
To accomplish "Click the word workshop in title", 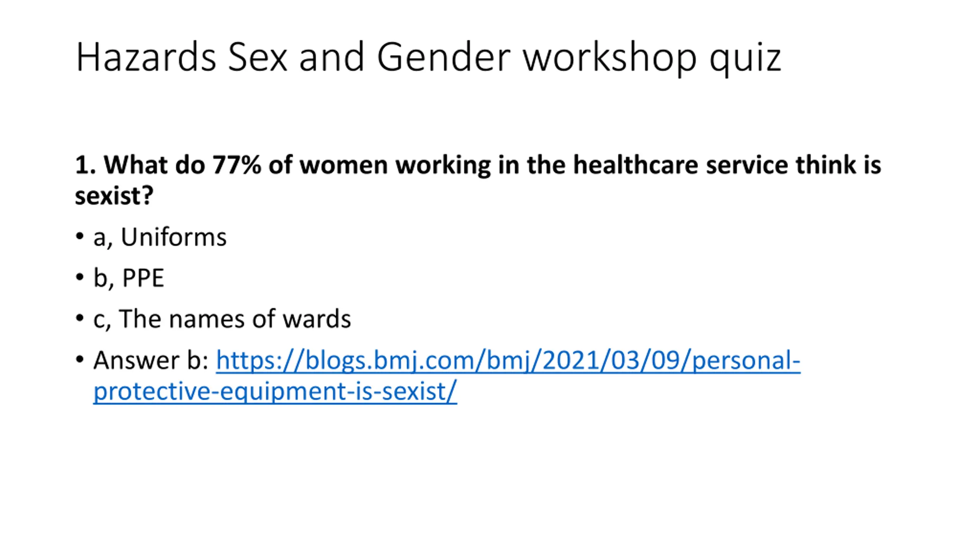I will click(610, 58).
